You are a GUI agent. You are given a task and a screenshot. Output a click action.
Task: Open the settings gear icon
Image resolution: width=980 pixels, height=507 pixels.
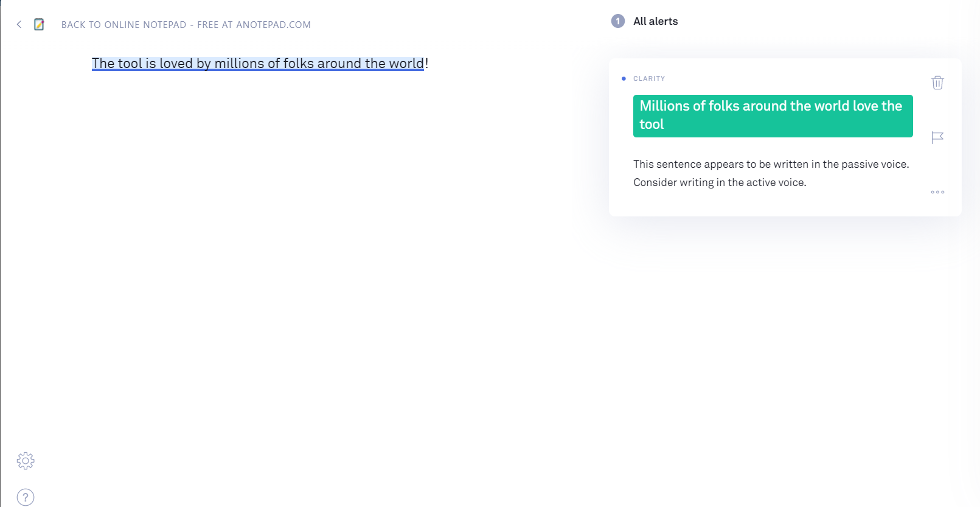point(26,461)
